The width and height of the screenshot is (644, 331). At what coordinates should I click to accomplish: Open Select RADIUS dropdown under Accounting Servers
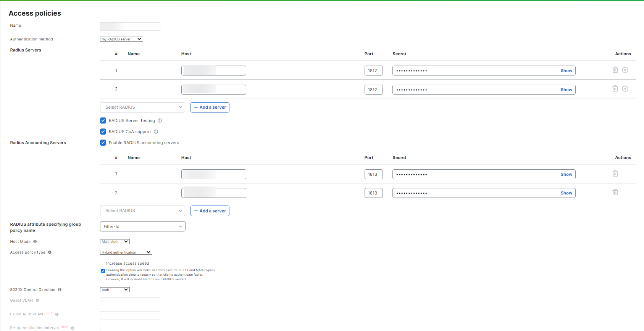142,210
